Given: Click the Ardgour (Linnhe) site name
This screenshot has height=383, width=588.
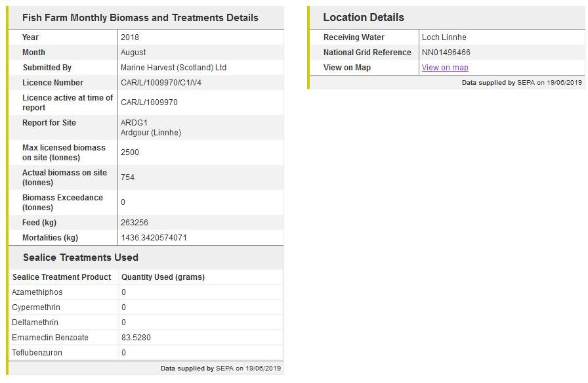Looking at the screenshot, I should (151, 133).
